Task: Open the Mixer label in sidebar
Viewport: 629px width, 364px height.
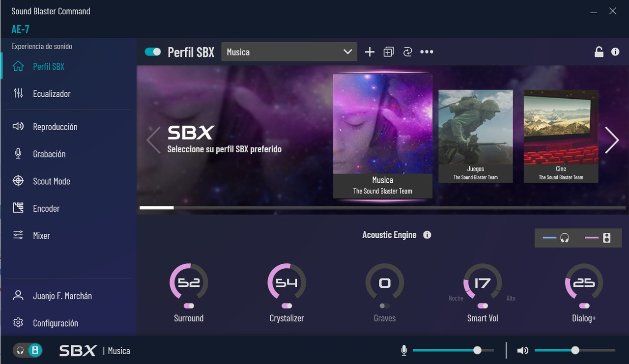Action: [x=41, y=236]
